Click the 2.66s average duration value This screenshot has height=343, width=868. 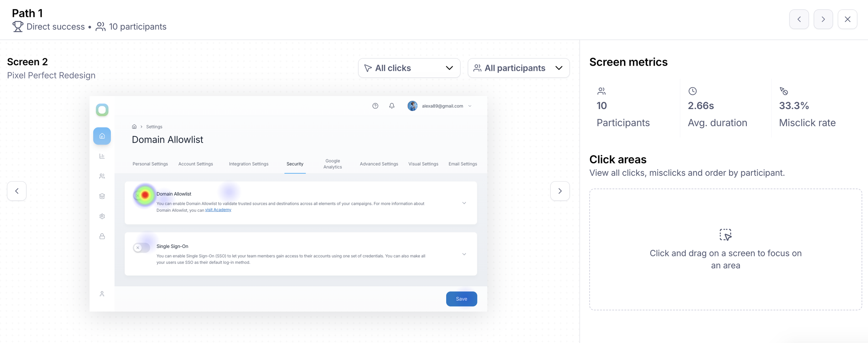tap(701, 106)
